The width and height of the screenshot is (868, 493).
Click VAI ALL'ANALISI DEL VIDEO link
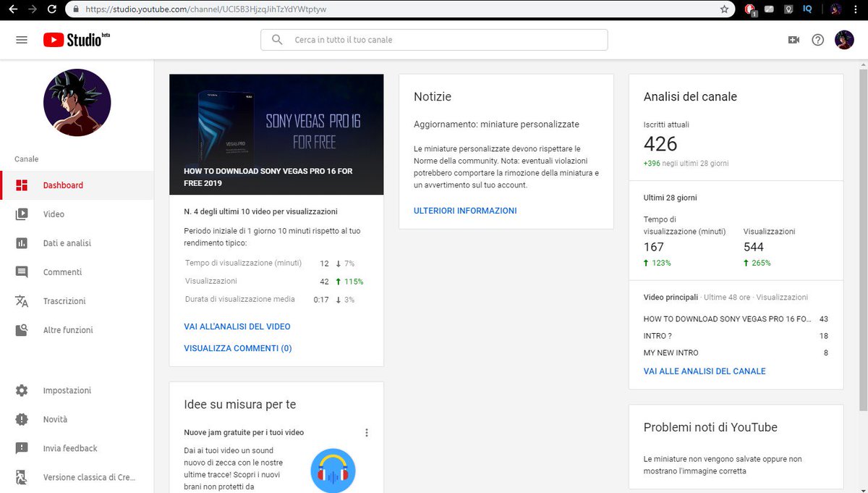coord(237,326)
